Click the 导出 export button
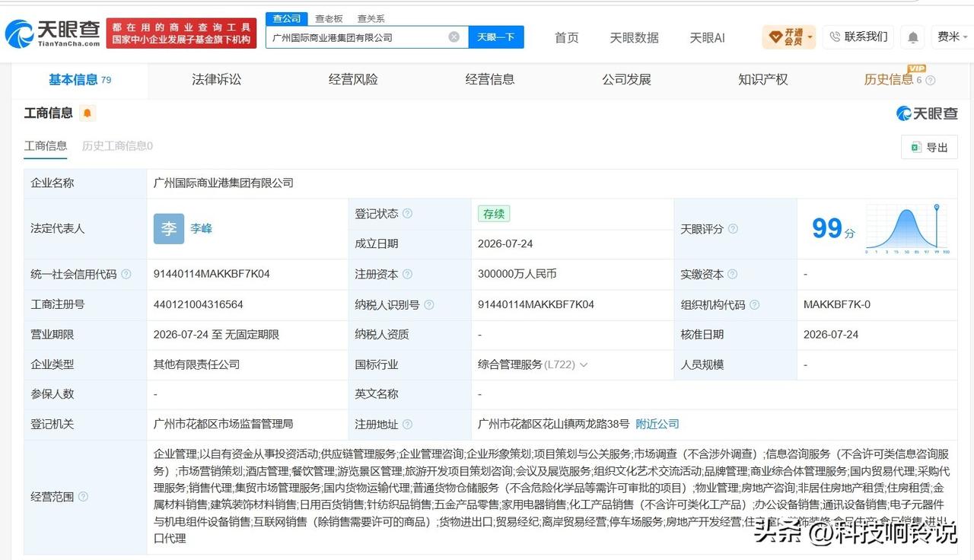The width and height of the screenshot is (974, 560). [x=929, y=148]
